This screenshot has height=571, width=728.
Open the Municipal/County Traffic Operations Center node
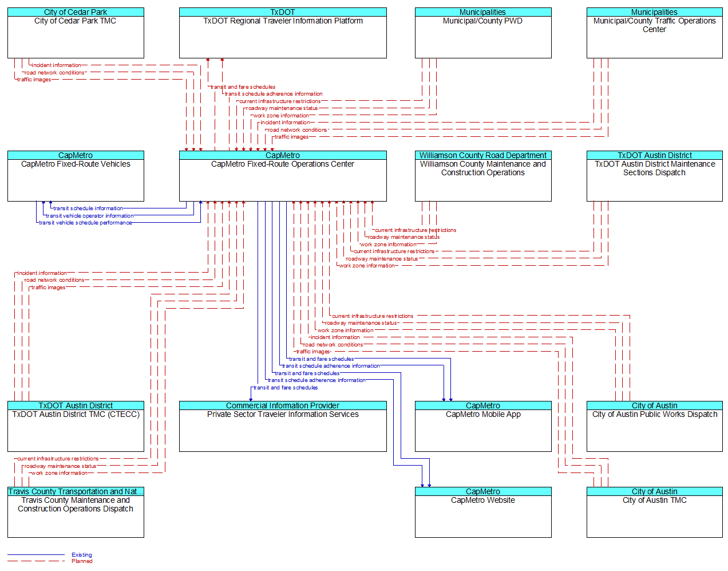pos(654,33)
